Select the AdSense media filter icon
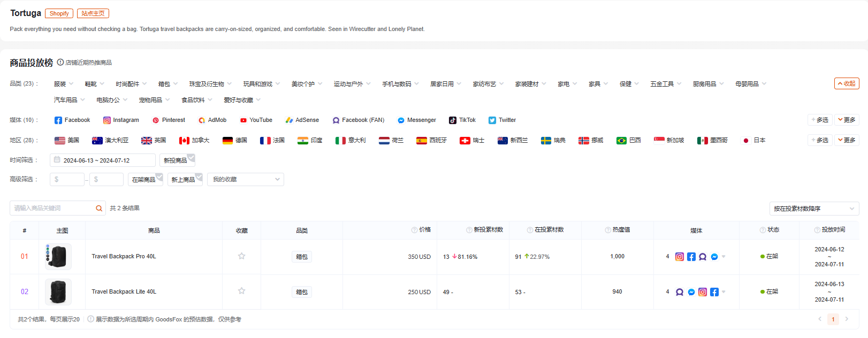 (289, 120)
